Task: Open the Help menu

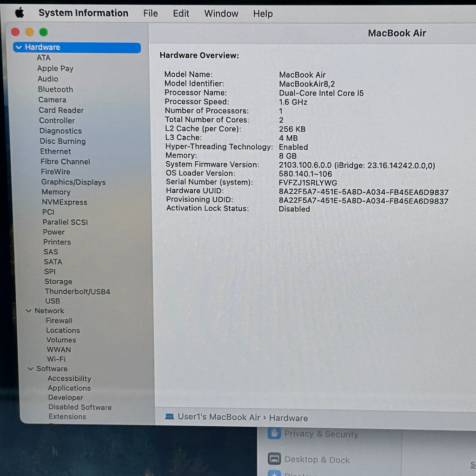Action: tap(263, 14)
